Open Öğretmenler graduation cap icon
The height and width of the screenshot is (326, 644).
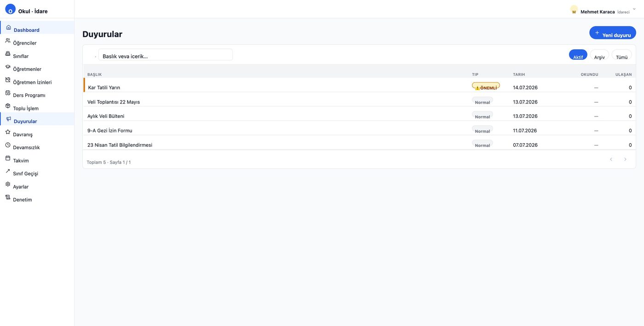8,67
